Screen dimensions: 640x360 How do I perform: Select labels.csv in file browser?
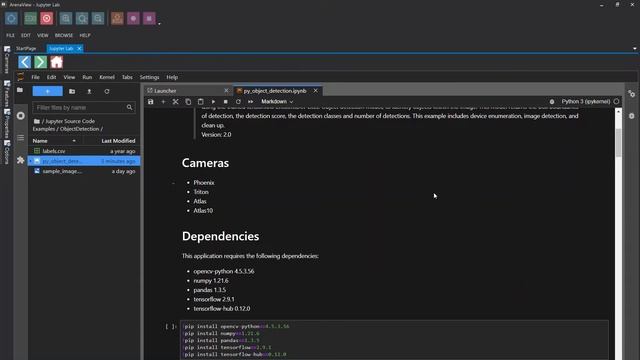point(84,151)
